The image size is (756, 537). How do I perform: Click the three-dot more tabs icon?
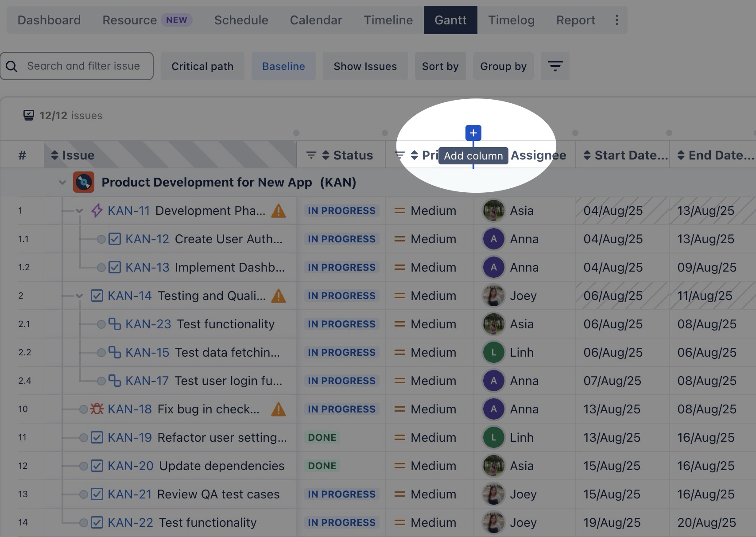[616, 20]
